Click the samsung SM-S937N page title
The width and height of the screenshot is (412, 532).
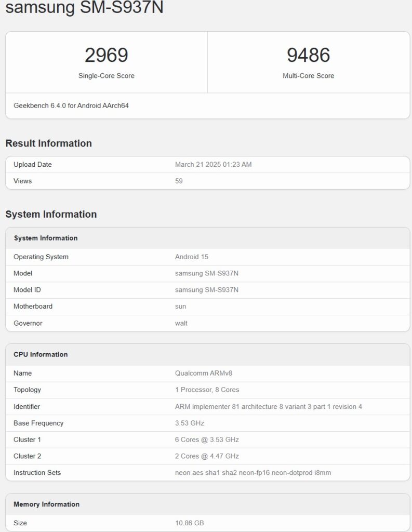coord(84,7)
